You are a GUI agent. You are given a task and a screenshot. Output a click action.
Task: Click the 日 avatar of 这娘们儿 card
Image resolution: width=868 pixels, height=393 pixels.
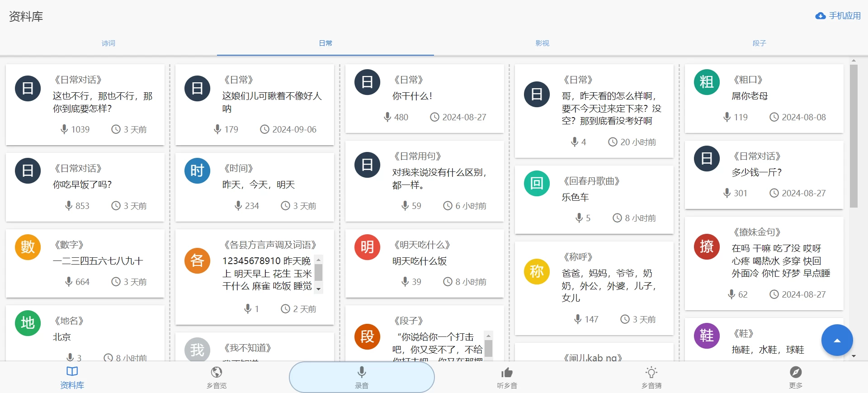198,88
